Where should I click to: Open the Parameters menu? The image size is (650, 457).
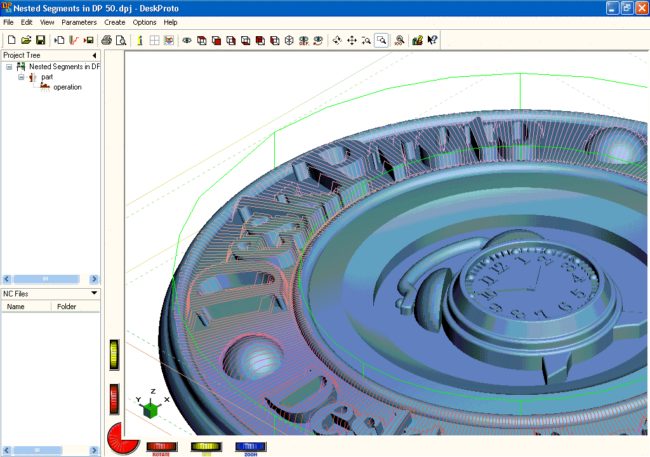coord(79,21)
